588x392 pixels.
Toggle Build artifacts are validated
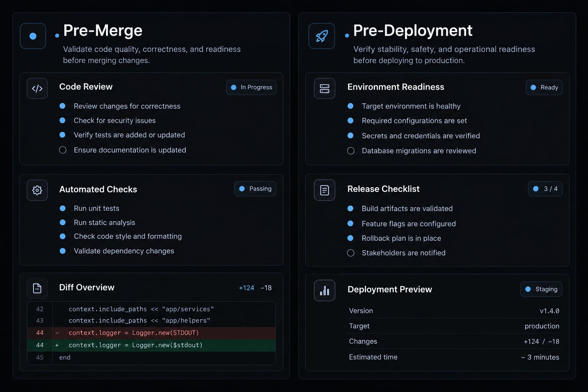click(x=350, y=209)
